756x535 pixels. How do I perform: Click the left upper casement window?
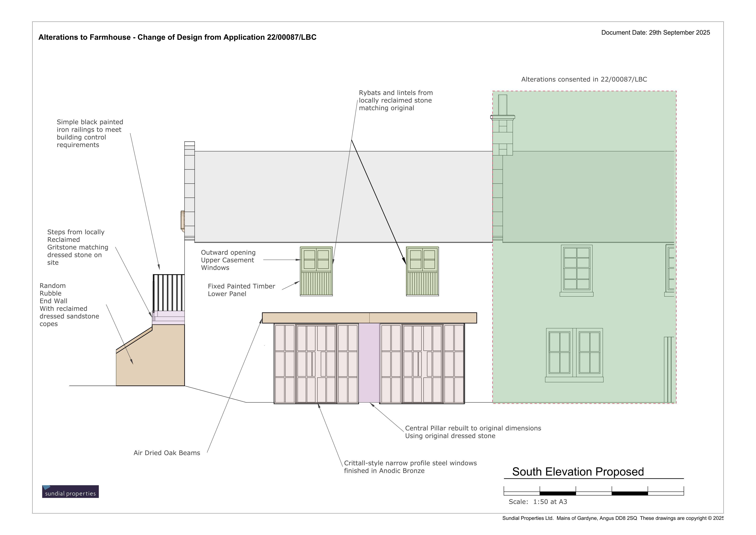tap(316, 271)
